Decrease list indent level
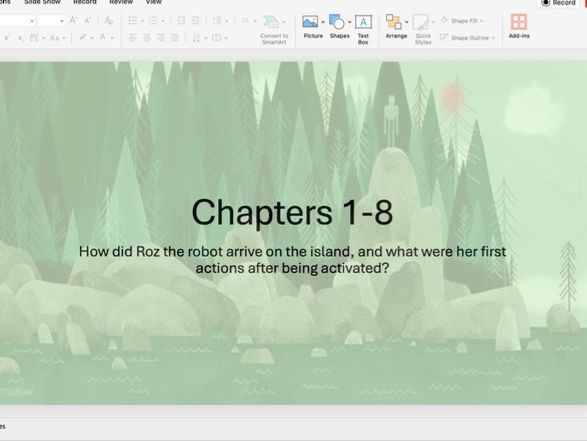The image size is (587, 441). point(181,21)
